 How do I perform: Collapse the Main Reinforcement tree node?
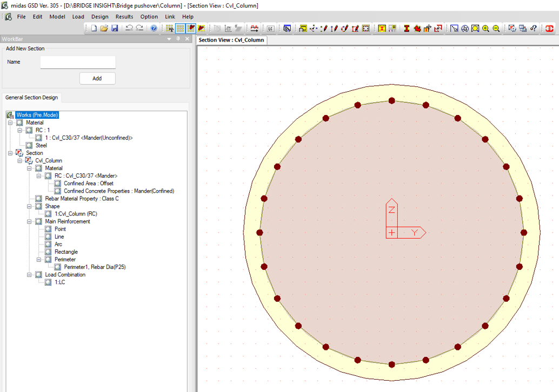pyautogui.click(x=30, y=221)
